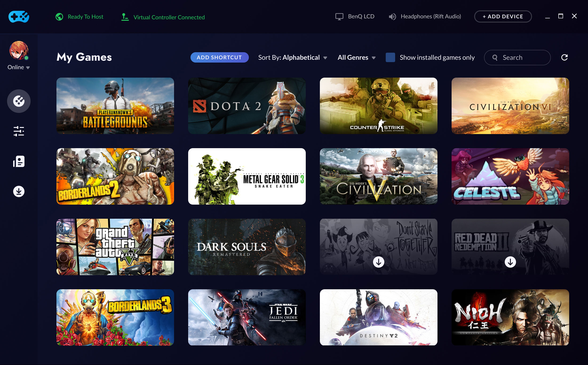Screen dimensions: 588x365
Task: Open the Counter-Strike Global Offensive tile
Action: tap(378, 106)
